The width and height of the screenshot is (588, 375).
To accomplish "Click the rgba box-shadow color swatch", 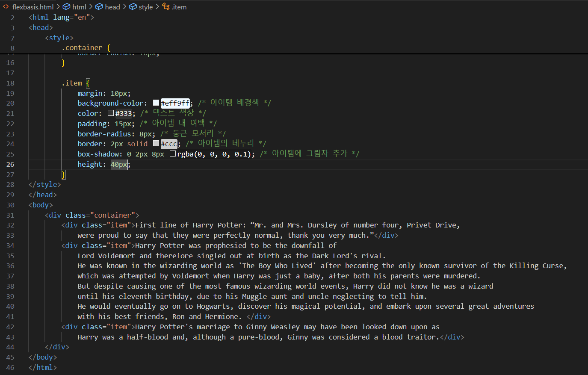I will [173, 154].
